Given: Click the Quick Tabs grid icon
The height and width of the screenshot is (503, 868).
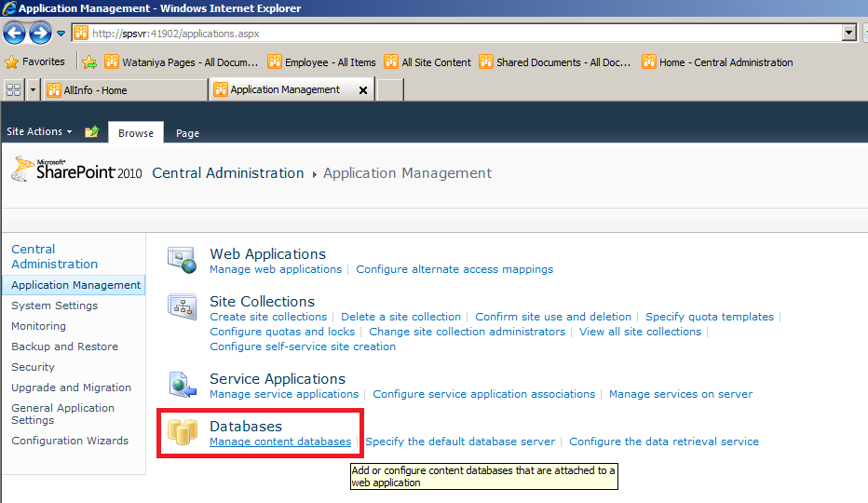Looking at the screenshot, I should (x=13, y=89).
